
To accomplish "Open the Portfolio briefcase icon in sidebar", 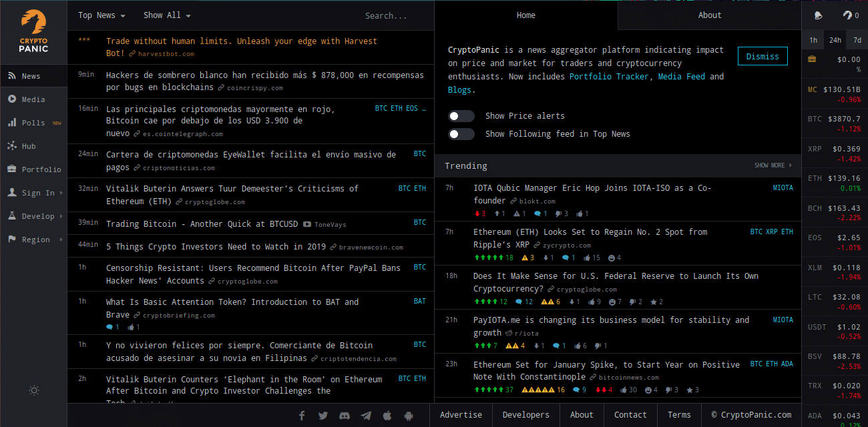I will point(12,169).
